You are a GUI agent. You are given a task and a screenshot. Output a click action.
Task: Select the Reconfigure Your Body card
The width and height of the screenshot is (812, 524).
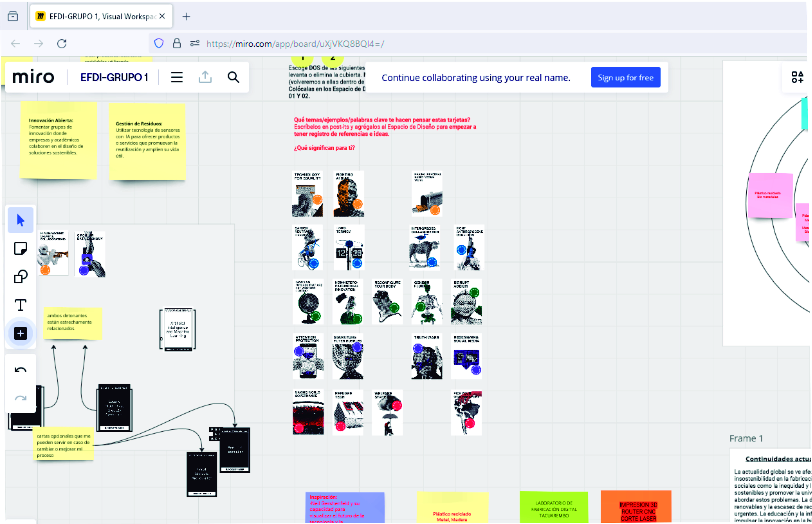(x=387, y=302)
